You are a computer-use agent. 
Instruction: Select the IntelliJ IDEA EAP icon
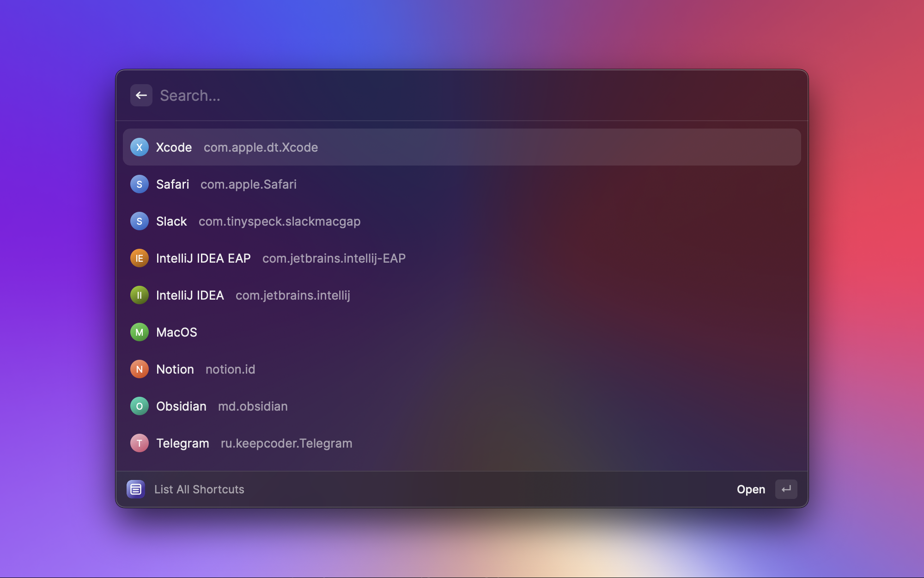139,258
